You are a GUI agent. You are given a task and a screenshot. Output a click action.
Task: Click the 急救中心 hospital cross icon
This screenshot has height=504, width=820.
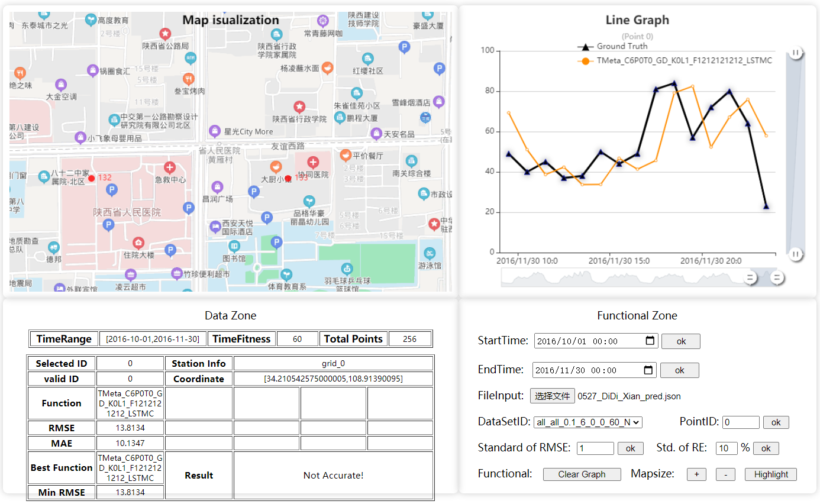point(170,167)
